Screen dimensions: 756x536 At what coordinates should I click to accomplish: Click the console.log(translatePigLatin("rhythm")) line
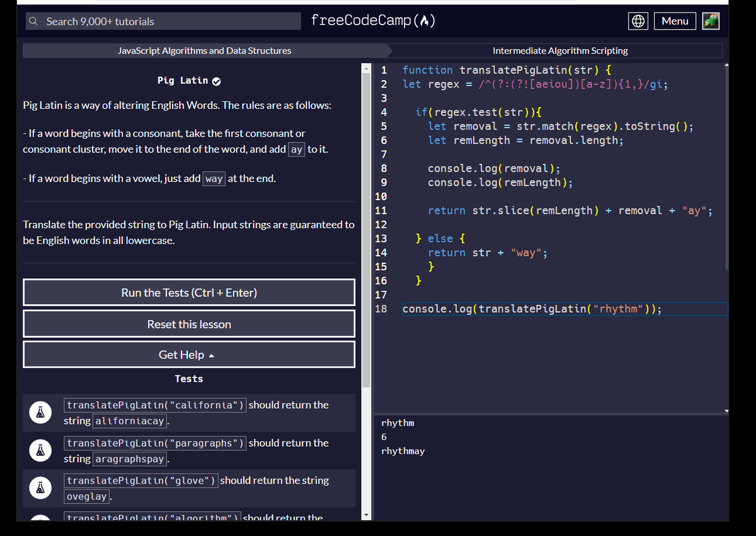[532, 309]
